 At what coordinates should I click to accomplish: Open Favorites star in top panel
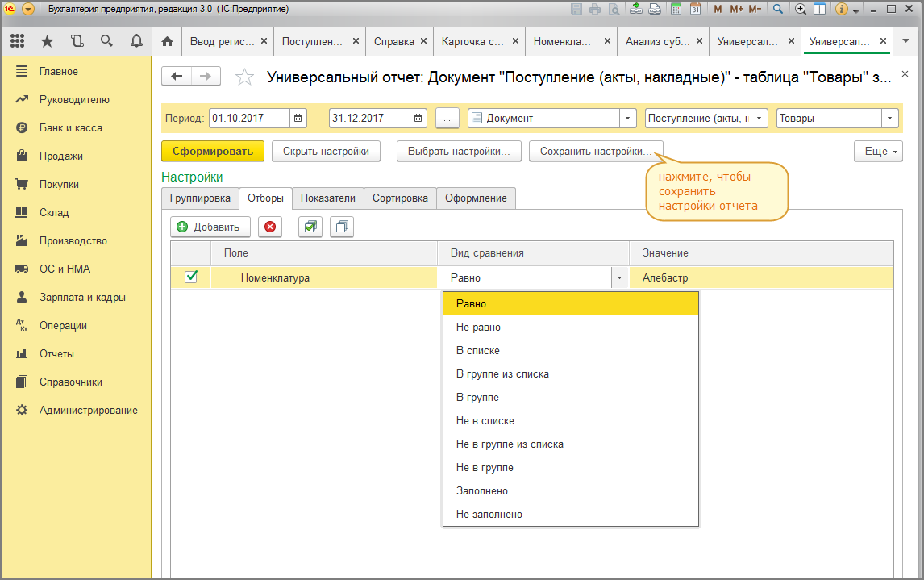48,41
